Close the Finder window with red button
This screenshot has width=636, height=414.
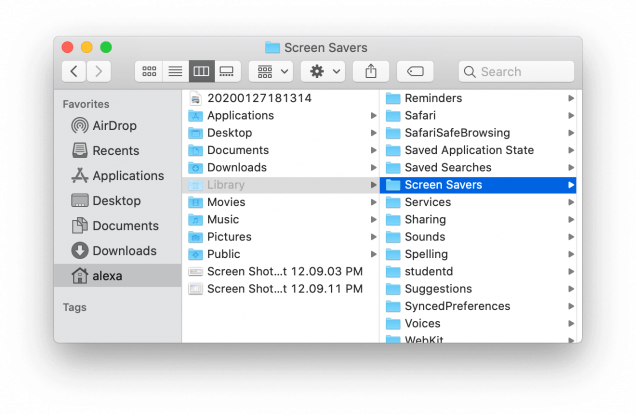pos(67,47)
